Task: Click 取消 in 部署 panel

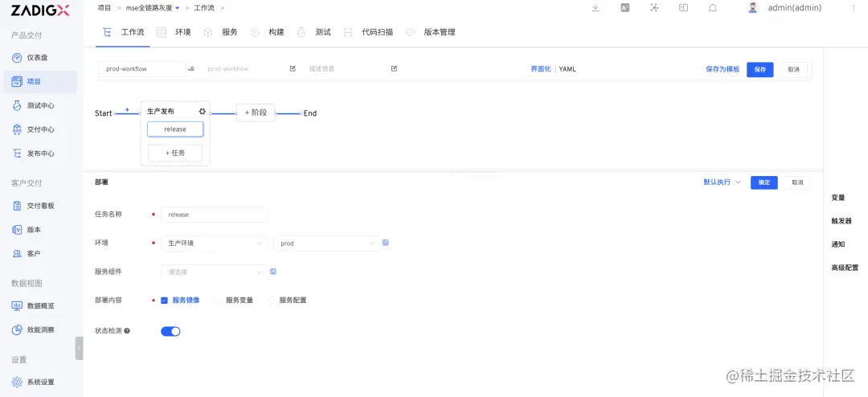Action: click(x=797, y=182)
